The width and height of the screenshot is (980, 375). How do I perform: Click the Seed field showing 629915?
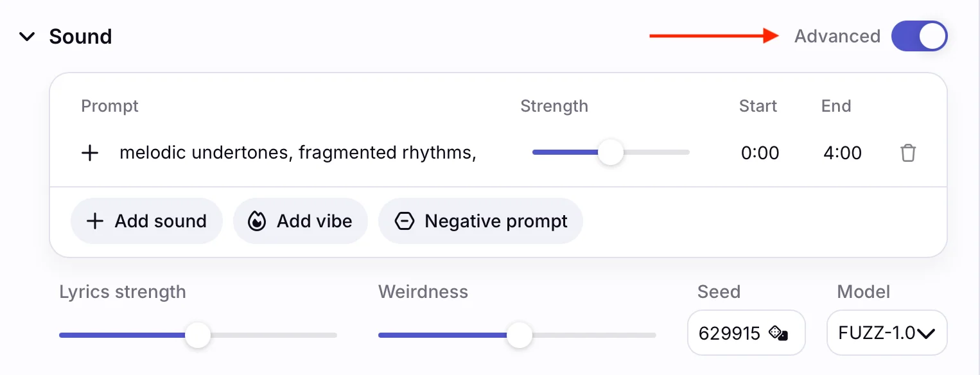pos(729,333)
